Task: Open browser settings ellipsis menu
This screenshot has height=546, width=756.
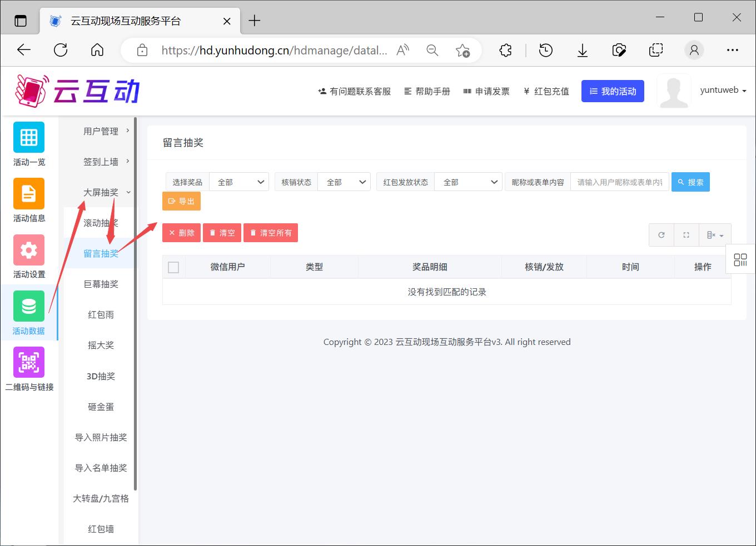Action: point(733,51)
